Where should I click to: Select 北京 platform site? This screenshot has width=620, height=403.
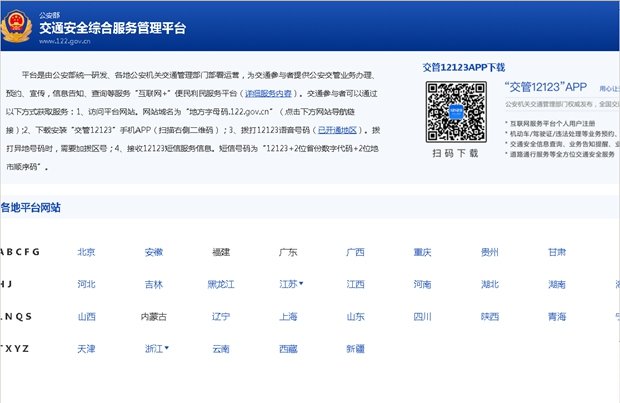pyautogui.click(x=86, y=252)
